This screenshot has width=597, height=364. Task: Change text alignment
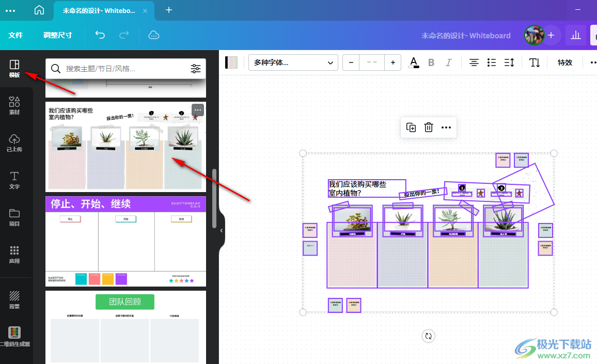[474, 62]
